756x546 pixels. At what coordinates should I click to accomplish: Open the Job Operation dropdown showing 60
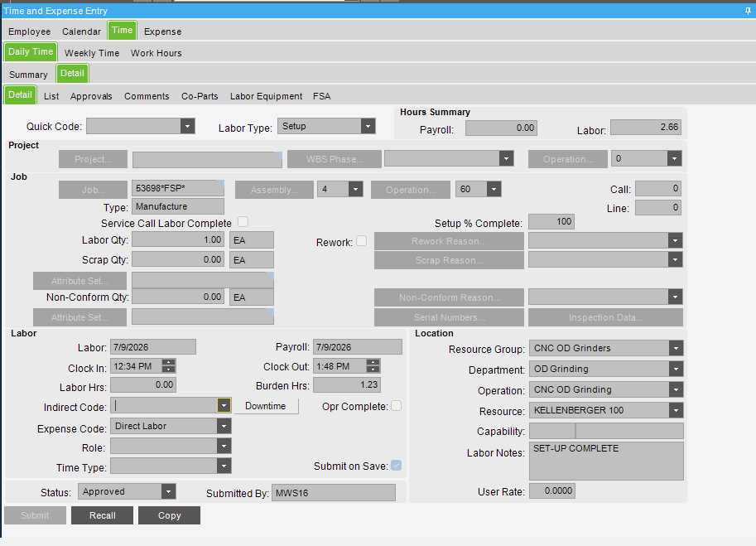click(494, 189)
